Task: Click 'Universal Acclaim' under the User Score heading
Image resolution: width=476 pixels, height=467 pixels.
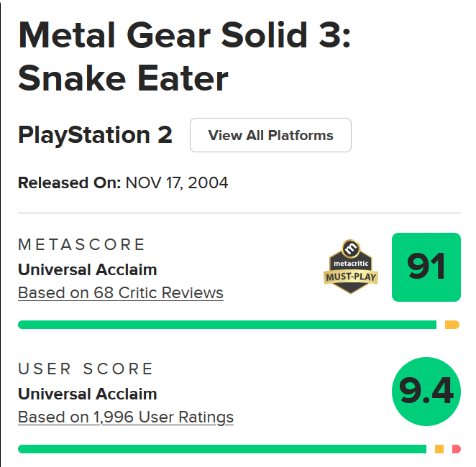Action: 87,394
